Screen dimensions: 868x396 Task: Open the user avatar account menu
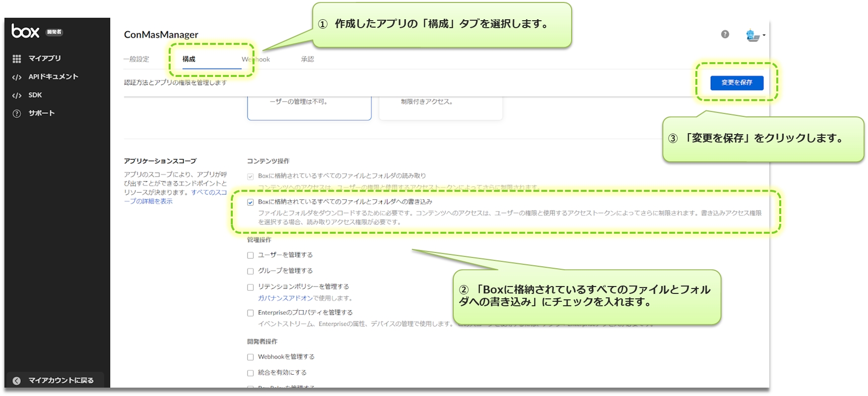(x=755, y=35)
